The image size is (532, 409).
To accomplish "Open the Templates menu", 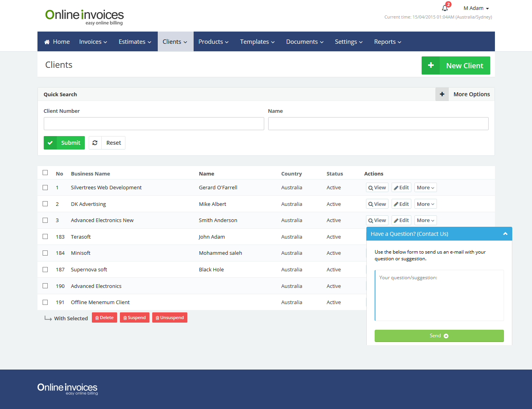I will click(257, 42).
